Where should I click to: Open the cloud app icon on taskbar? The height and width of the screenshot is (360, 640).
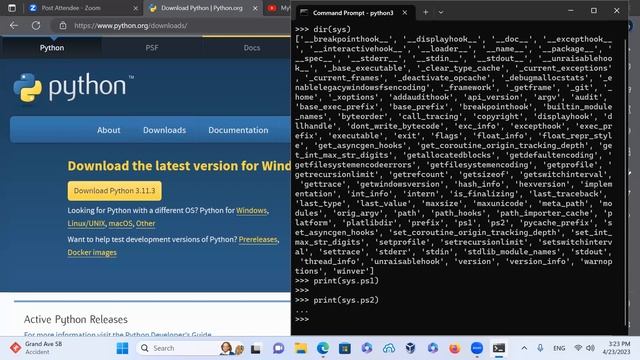389,348
